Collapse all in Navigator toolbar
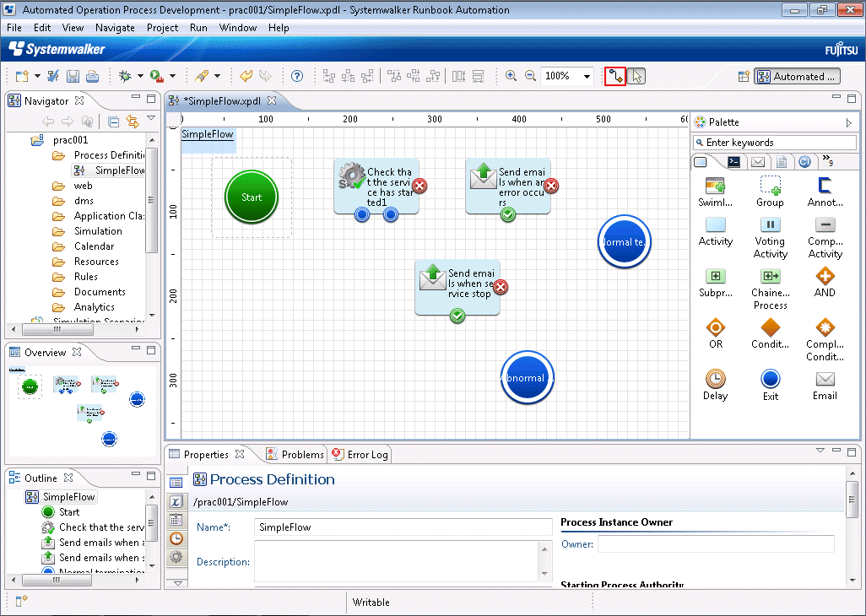866x616 pixels. pos(114,122)
